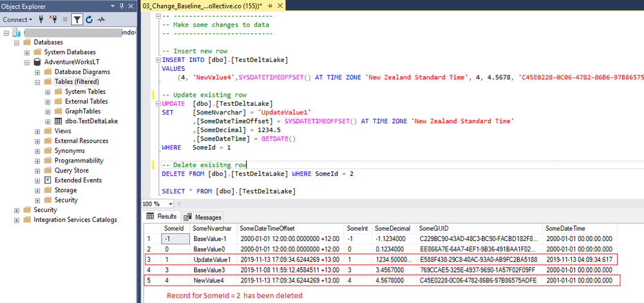Open the Results tab
This screenshot has height=303, width=644.
tap(162, 216)
